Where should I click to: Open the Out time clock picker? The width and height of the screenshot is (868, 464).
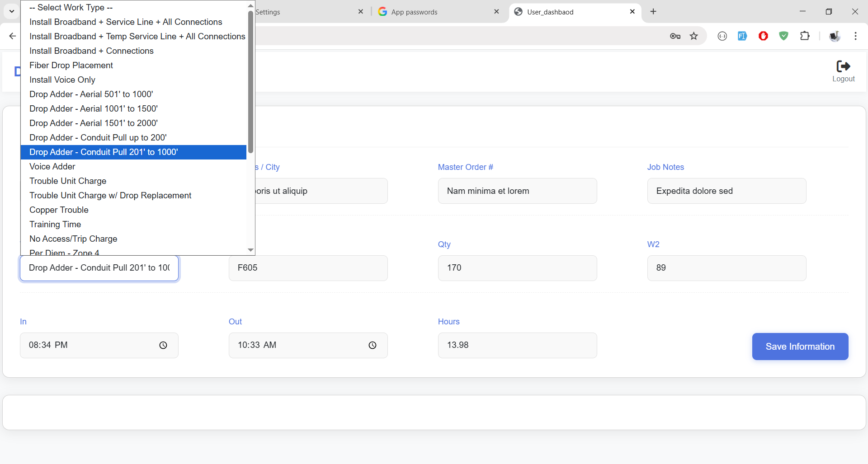click(x=373, y=345)
